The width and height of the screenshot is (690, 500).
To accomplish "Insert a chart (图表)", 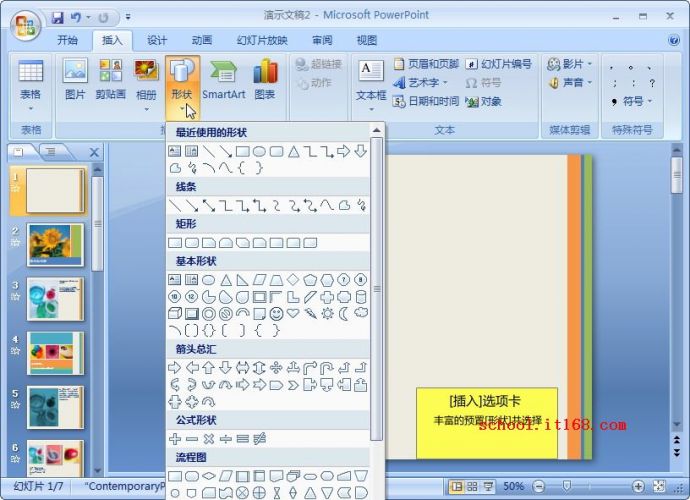I will point(265,79).
